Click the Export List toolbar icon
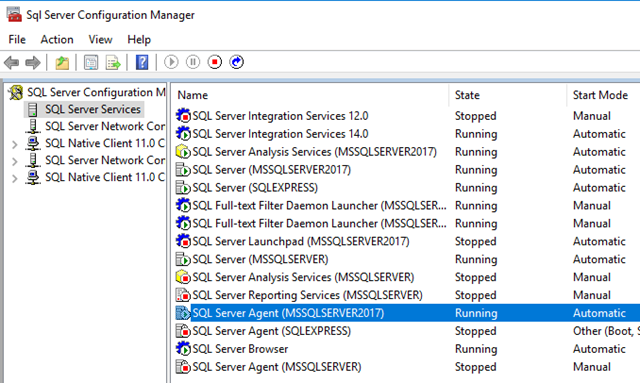The width and height of the screenshot is (640, 383). pyautogui.click(x=113, y=62)
